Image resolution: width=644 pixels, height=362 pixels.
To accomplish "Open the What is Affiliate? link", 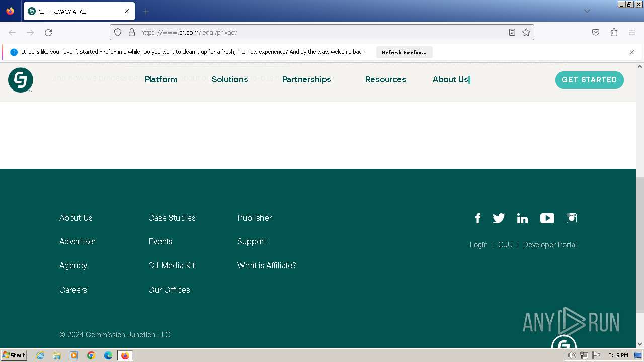I will click(x=267, y=265).
